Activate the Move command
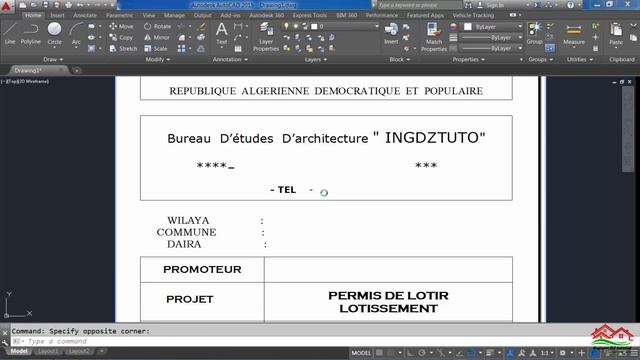640x360 pixels. click(121, 26)
